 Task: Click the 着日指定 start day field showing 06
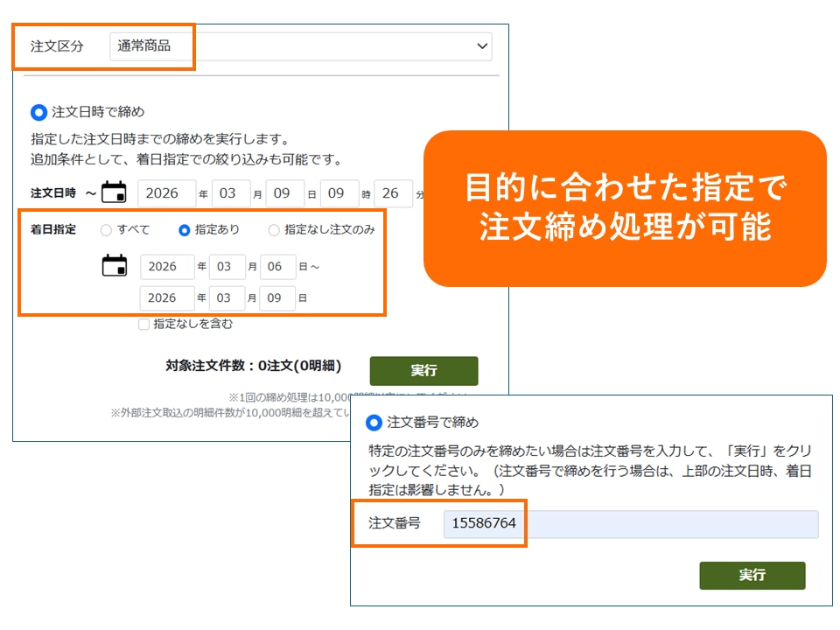tap(278, 266)
